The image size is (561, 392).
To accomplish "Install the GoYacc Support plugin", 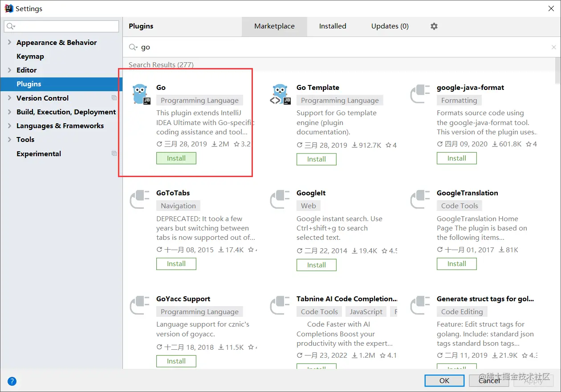I will point(176,361).
